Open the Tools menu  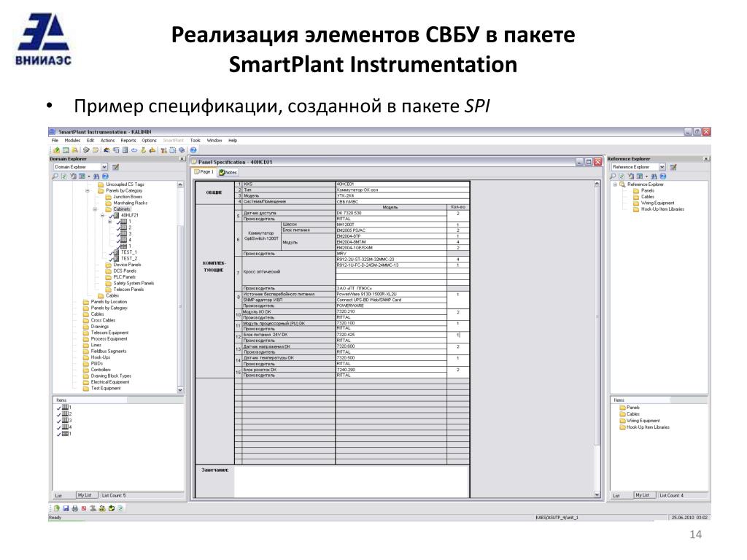pos(196,141)
